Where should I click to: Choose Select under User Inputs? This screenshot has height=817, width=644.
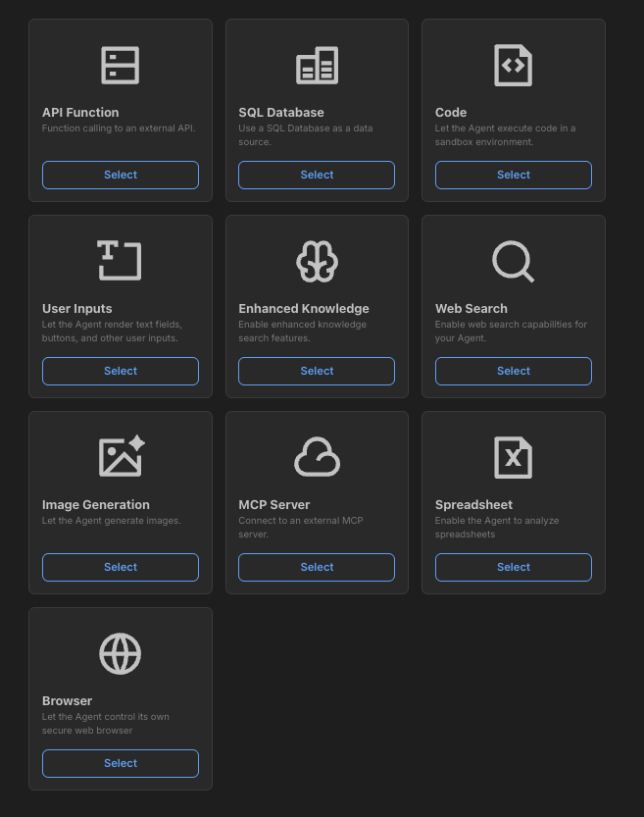tap(121, 371)
